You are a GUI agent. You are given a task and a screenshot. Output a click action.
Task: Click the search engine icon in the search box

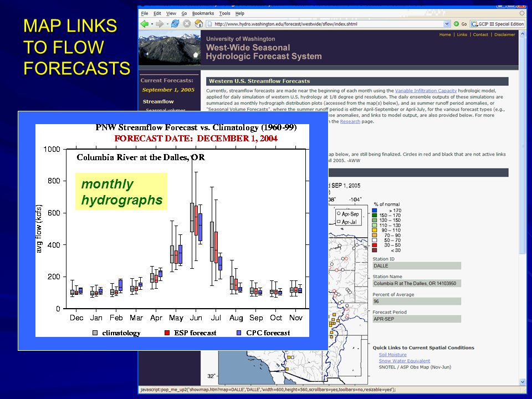pos(474,24)
